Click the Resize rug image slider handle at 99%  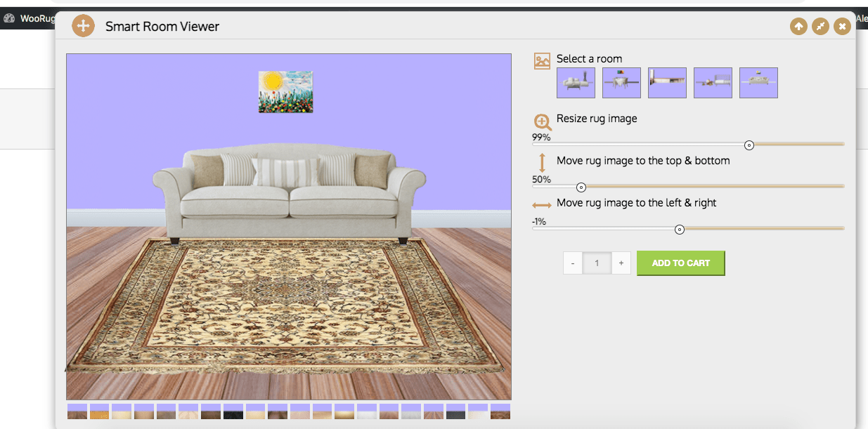(749, 145)
